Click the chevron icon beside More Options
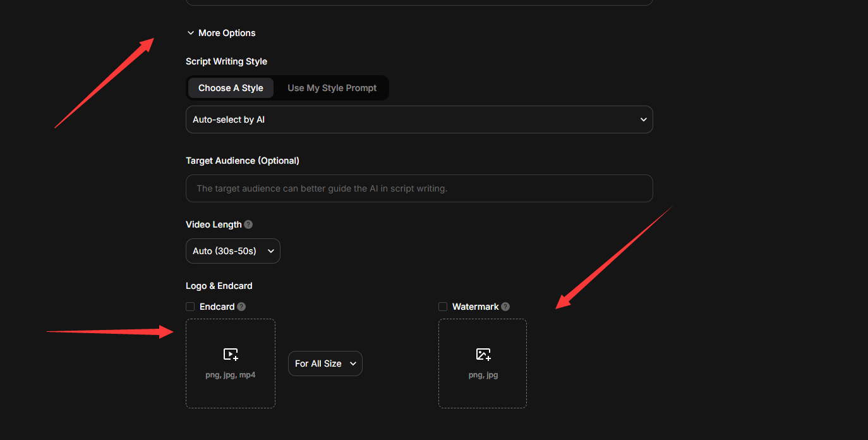868x440 pixels. click(x=191, y=33)
